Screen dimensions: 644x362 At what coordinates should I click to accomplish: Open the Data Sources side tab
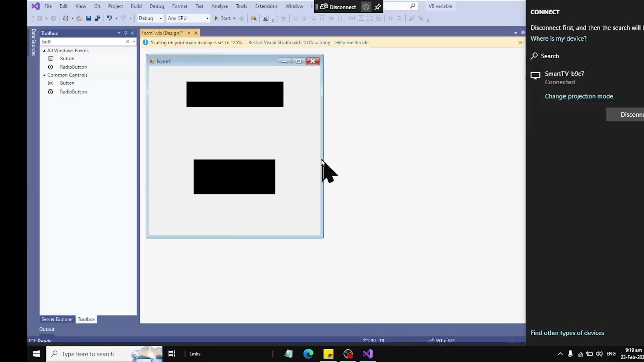pos(33,42)
